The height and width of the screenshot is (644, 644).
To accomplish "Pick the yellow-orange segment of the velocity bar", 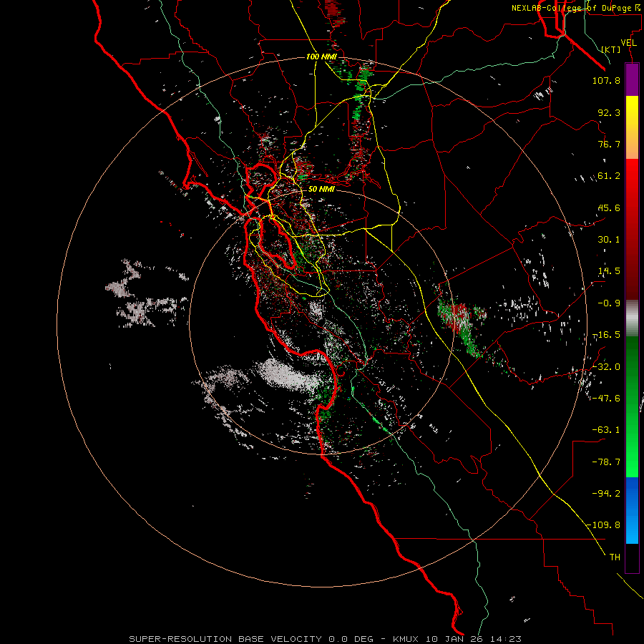I will [x=632, y=127].
